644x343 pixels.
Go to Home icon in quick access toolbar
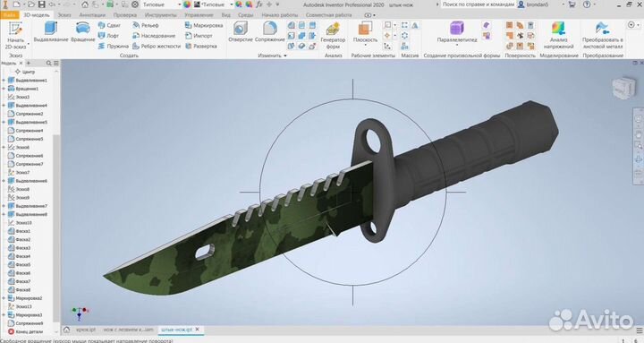click(85, 4)
